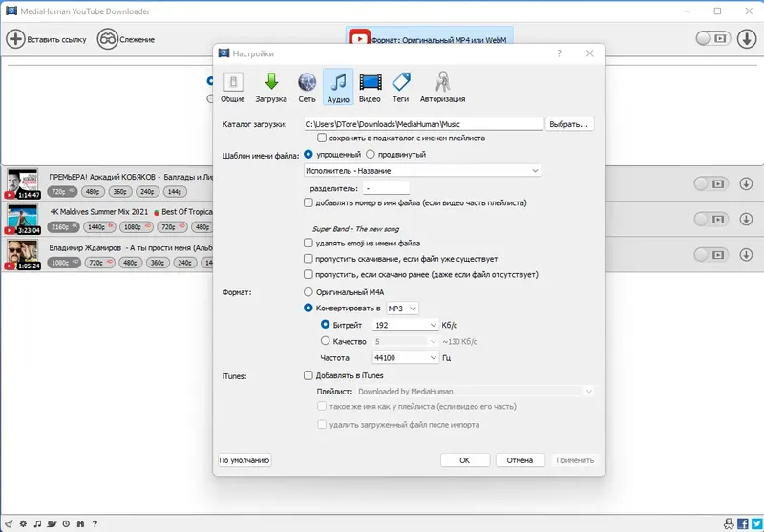
Task: Click the dialog help question mark in title bar
Action: tap(559, 53)
